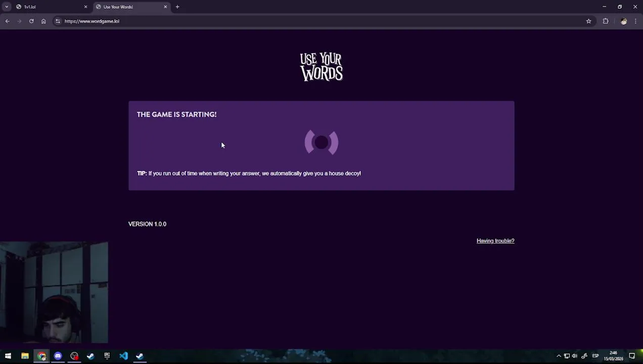
Task: Click the 'VERSION 1.0.0' text
Action: click(147, 224)
